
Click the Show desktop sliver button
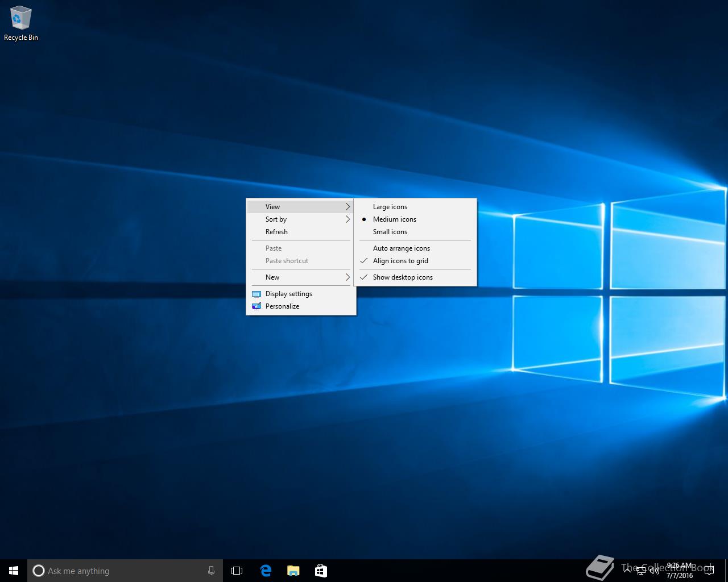coord(726,571)
